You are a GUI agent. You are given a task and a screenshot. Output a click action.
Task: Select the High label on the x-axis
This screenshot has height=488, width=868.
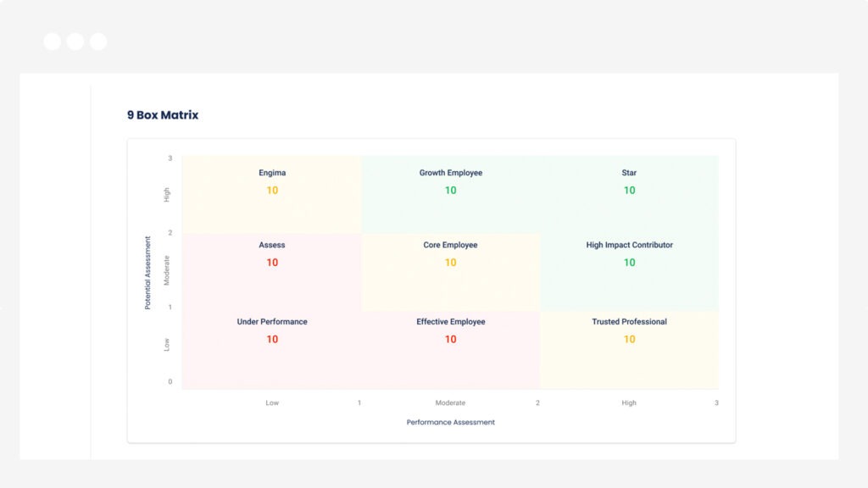pos(628,402)
